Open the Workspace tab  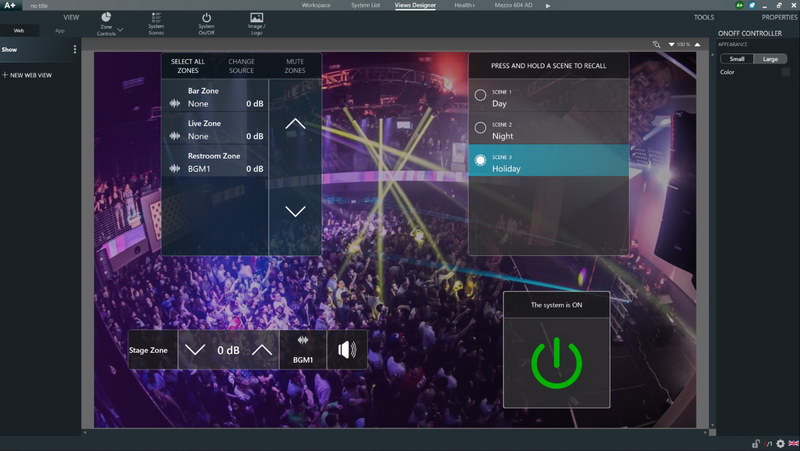tap(316, 5)
